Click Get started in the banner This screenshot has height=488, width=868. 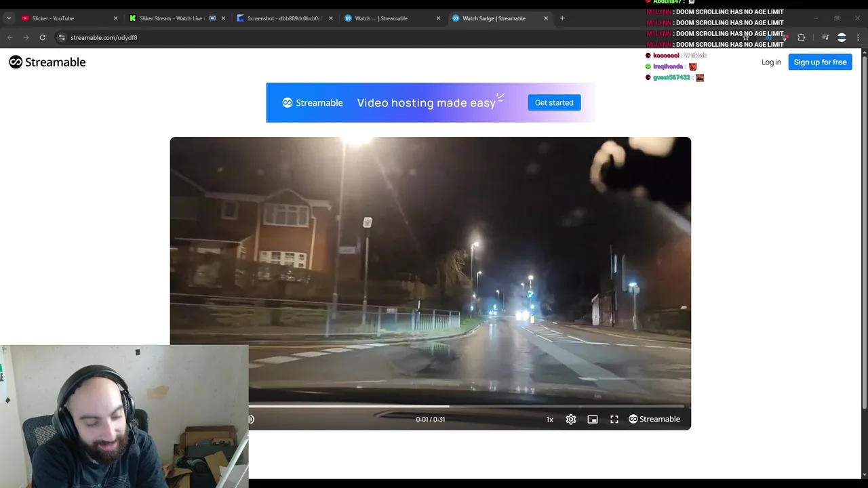coord(554,102)
